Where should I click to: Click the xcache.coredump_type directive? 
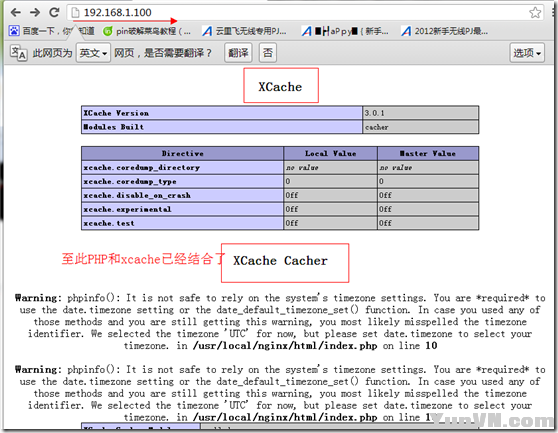click(130, 181)
